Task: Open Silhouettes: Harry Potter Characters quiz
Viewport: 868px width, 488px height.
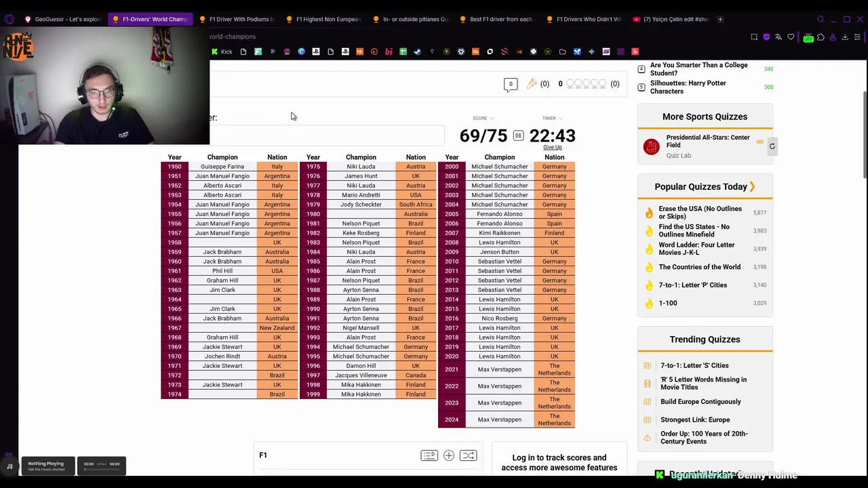Action: pos(688,87)
